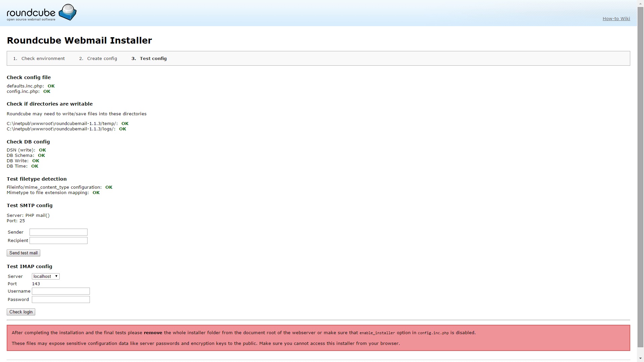Focus the IMAP Password field

click(61, 300)
